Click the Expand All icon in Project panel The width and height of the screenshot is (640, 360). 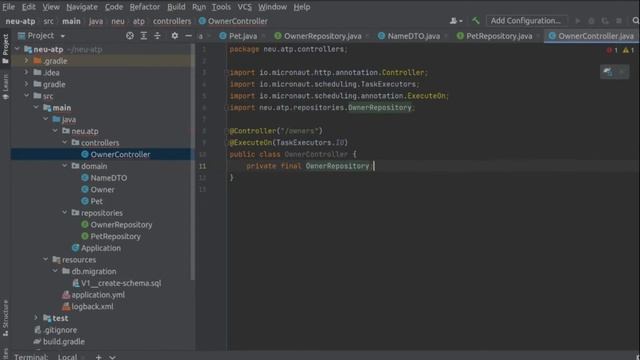tap(144, 36)
